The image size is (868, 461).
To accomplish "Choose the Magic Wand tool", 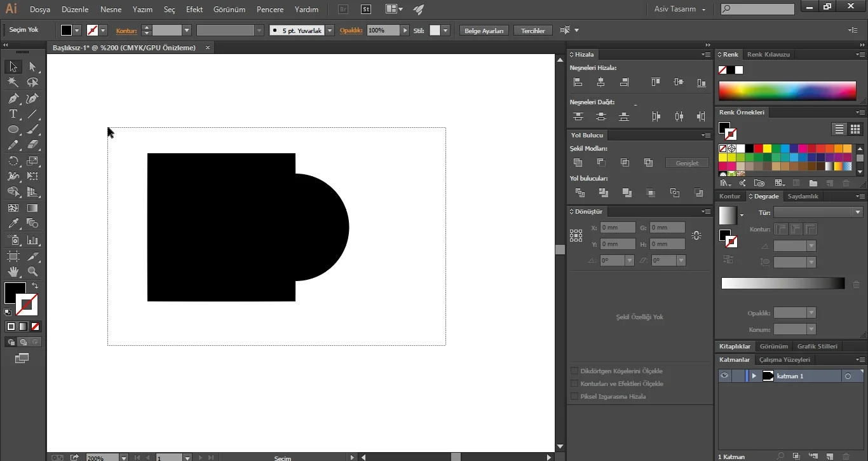I will click(x=13, y=83).
